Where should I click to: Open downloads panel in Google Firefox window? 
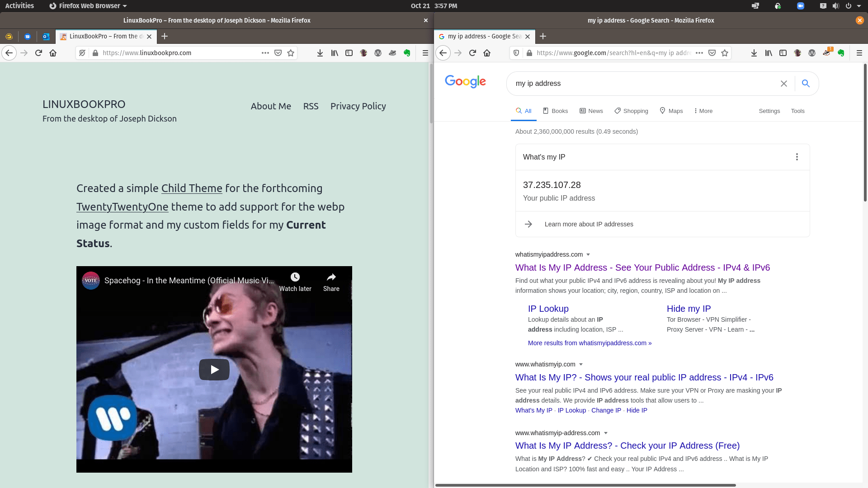[754, 53]
